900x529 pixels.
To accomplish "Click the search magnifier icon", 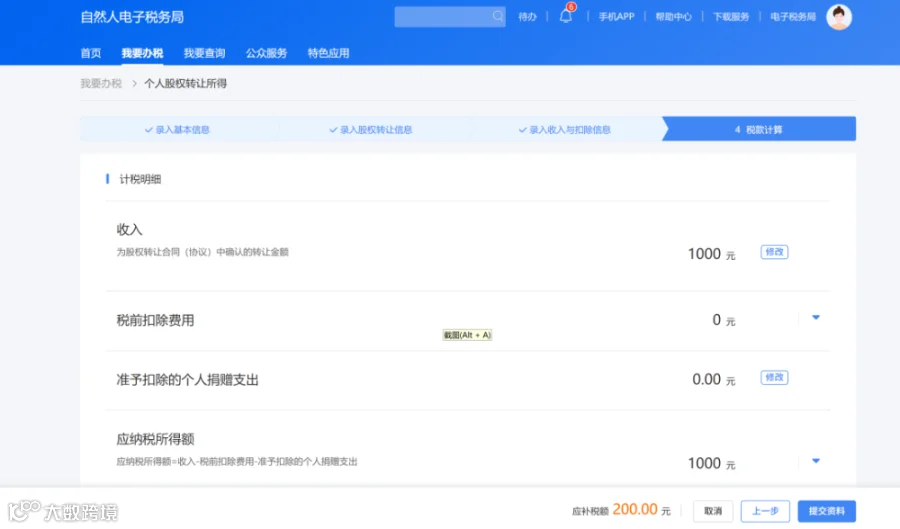I will pos(498,16).
